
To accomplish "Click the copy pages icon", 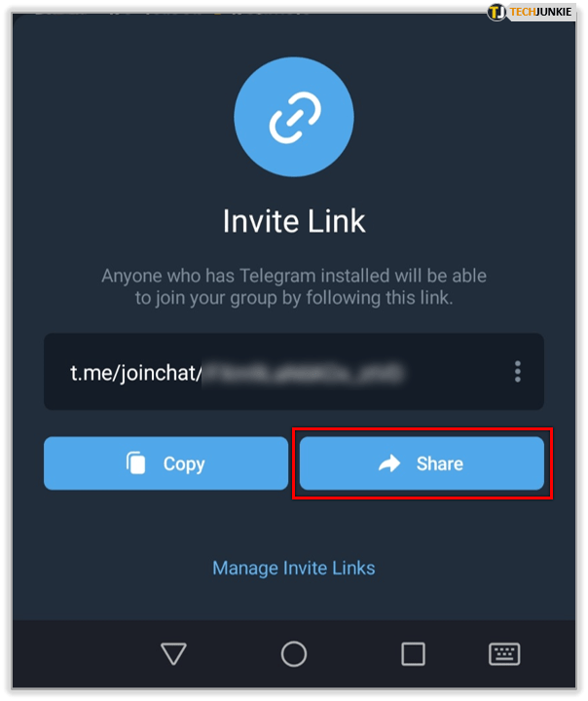I will pyautogui.click(x=136, y=463).
